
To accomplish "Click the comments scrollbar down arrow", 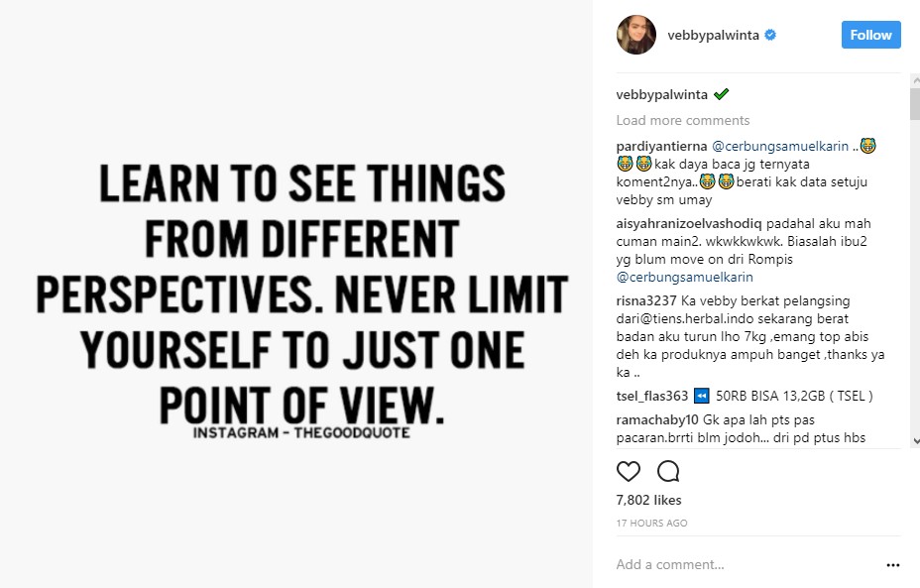I will coord(914,440).
